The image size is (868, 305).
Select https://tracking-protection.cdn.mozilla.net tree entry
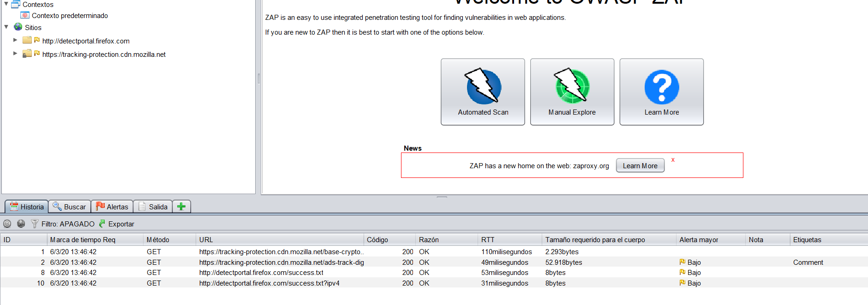(104, 55)
